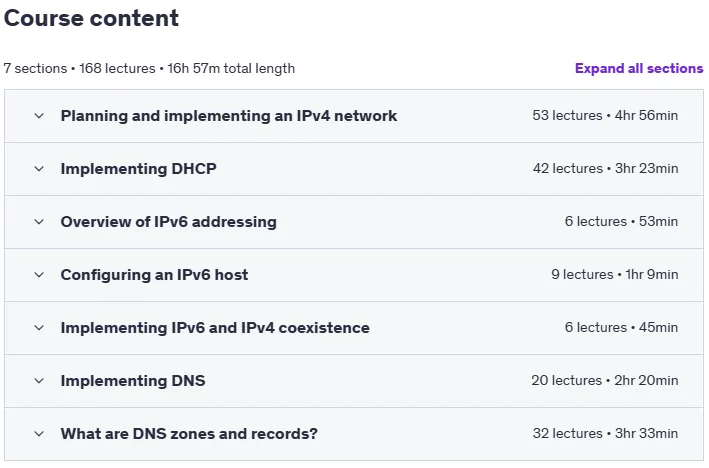Viewport: 709px width, 468px height.
Task: Select Configuring an IPv6 host title
Action: coord(154,274)
